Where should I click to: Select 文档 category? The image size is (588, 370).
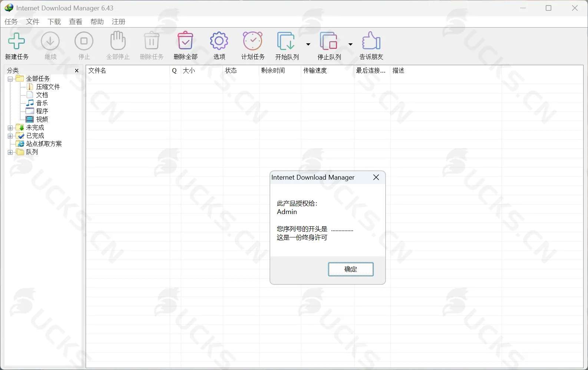point(42,95)
